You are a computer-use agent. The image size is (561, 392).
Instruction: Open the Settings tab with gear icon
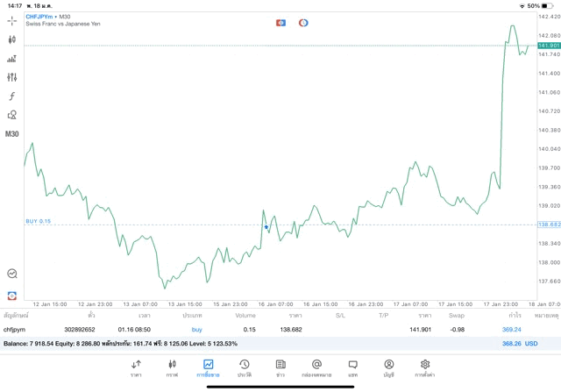click(425, 368)
